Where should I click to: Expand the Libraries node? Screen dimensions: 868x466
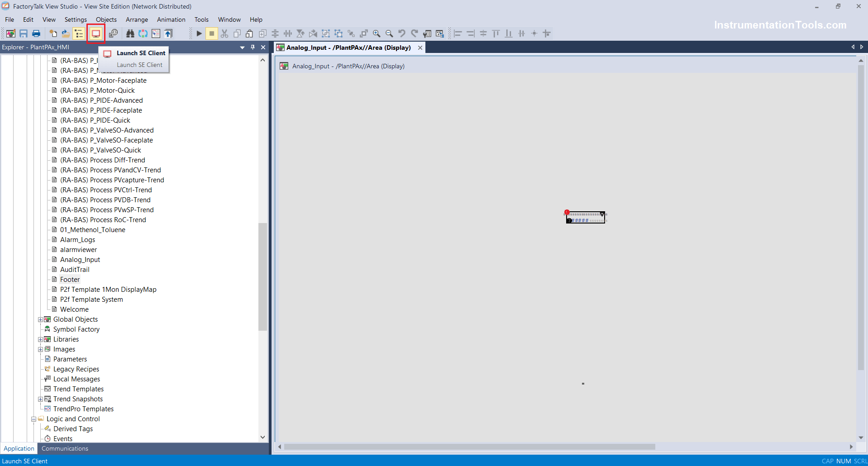pos(40,339)
